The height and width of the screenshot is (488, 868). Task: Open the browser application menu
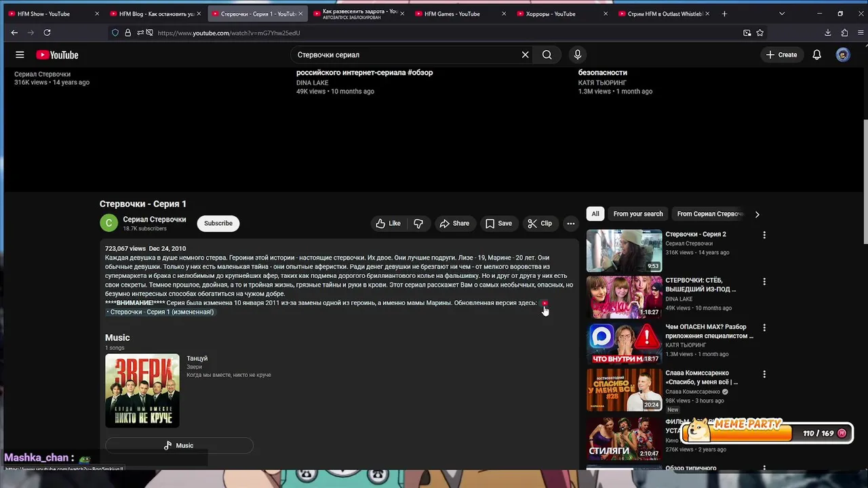(861, 33)
